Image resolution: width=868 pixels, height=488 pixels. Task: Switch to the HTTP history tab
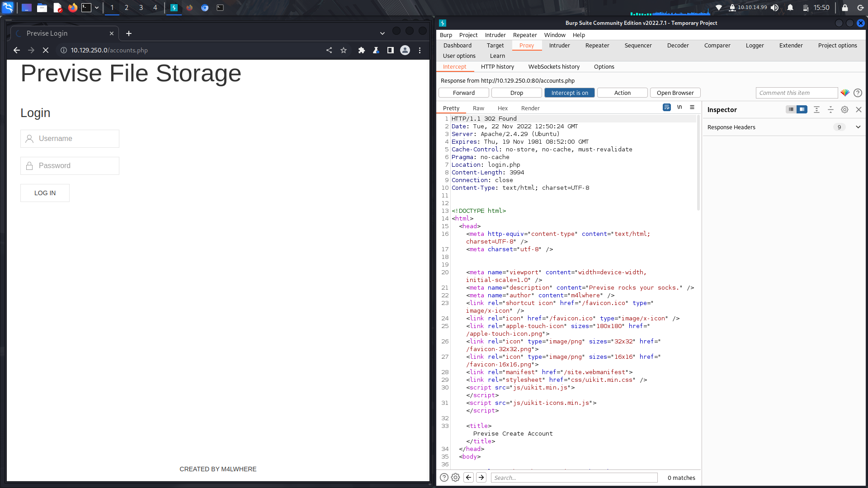pyautogui.click(x=497, y=66)
